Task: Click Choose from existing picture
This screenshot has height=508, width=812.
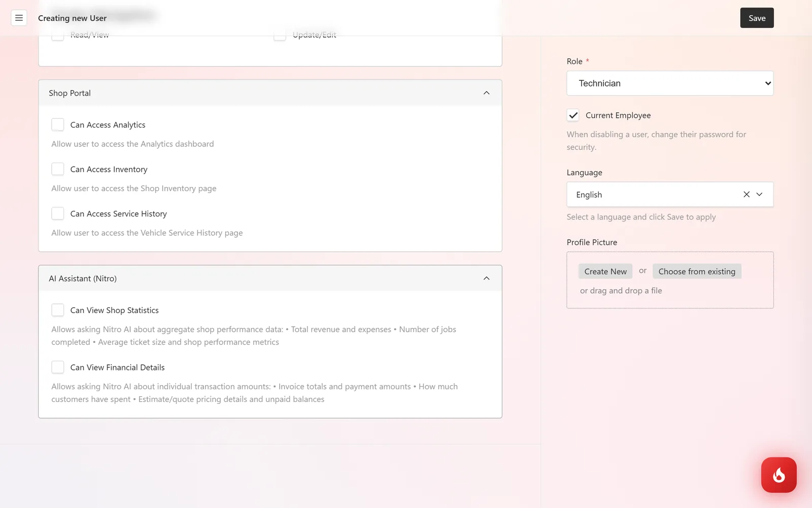Action: [x=697, y=271]
